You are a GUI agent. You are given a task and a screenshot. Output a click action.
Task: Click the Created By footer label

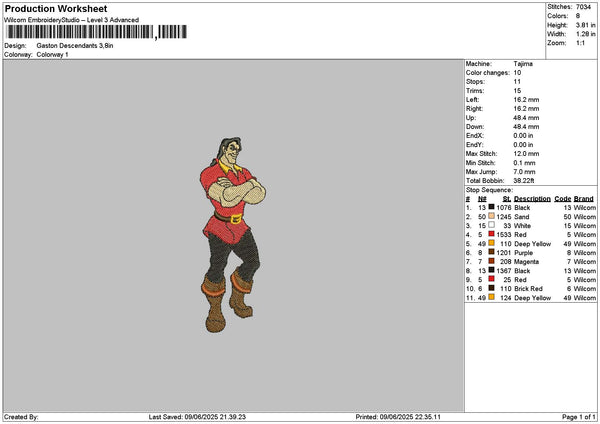21,417
